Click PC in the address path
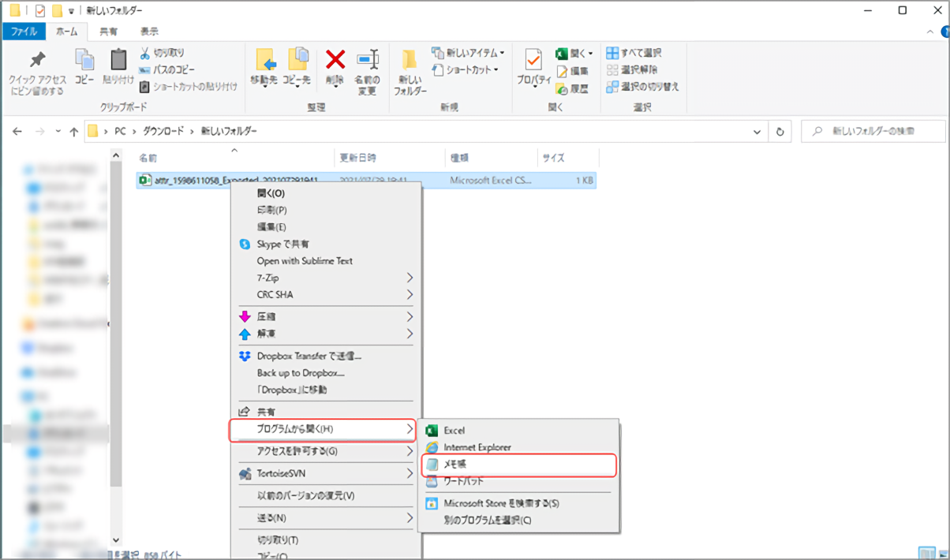The image size is (950, 560). point(121,131)
